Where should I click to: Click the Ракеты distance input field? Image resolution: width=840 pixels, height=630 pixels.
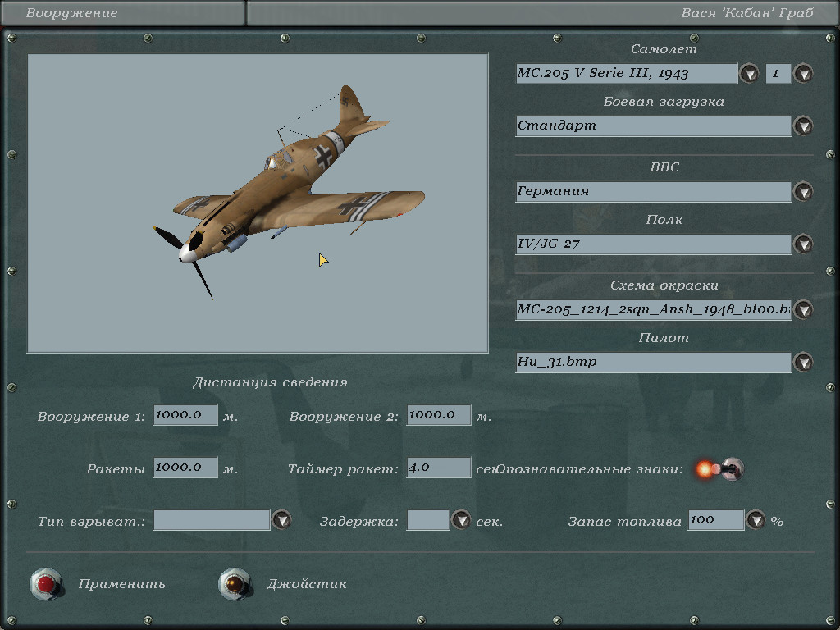coord(185,468)
